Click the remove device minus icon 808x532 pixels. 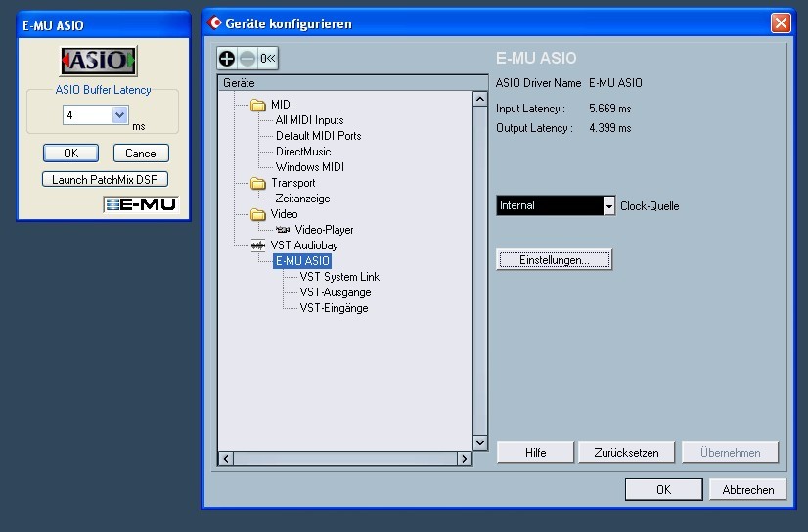(x=247, y=59)
